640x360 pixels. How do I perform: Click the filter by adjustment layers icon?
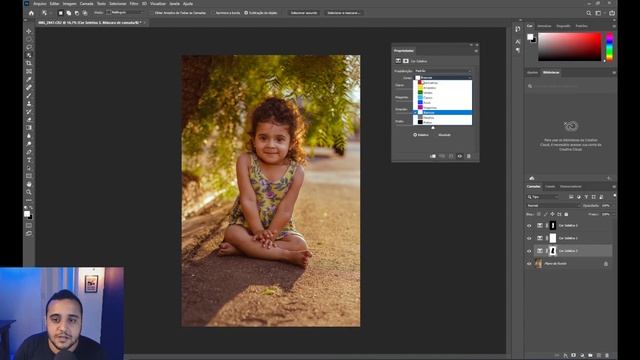(578, 197)
